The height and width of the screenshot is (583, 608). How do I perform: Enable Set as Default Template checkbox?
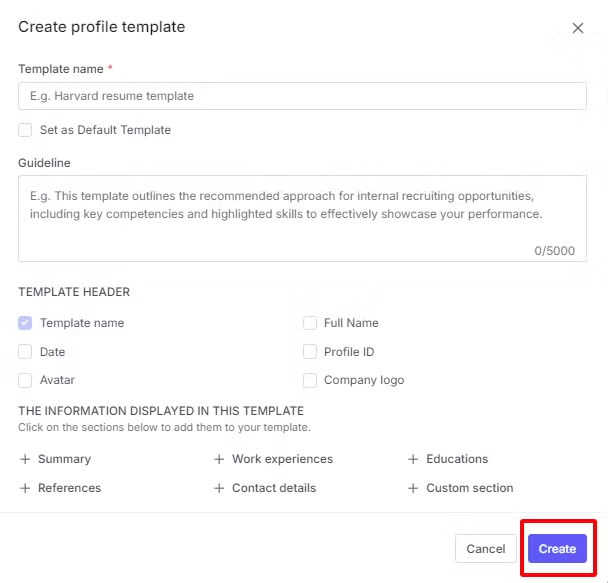click(x=25, y=130)
